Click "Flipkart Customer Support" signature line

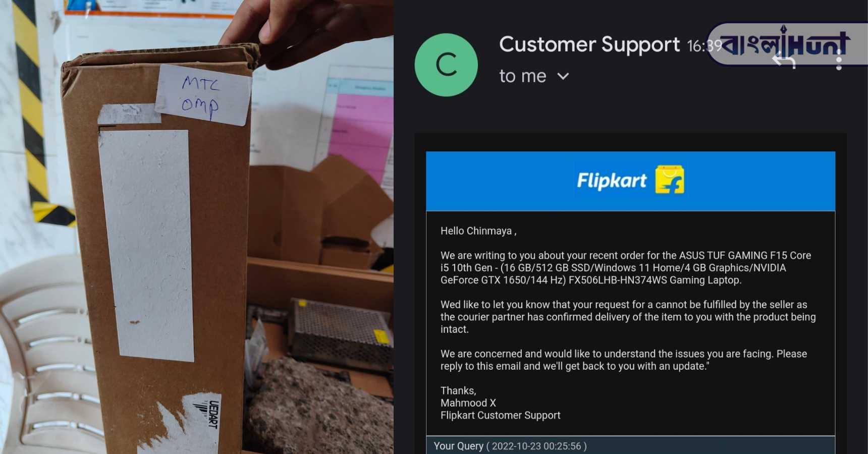pyautogui.click(x=501, y=415)
